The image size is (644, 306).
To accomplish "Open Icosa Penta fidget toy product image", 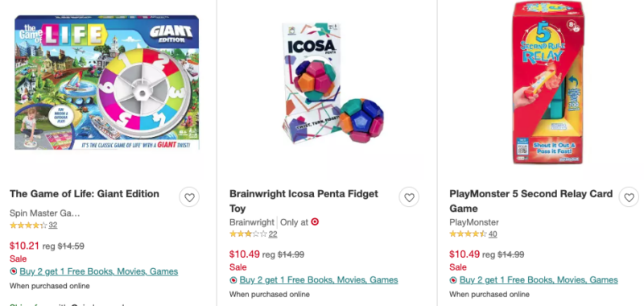I will 332,84.
